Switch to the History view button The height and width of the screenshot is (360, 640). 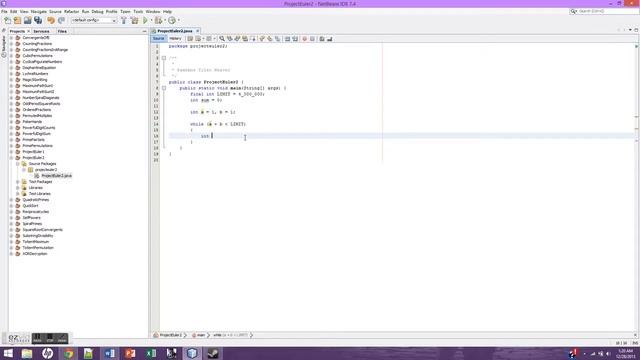pos(175,38)
